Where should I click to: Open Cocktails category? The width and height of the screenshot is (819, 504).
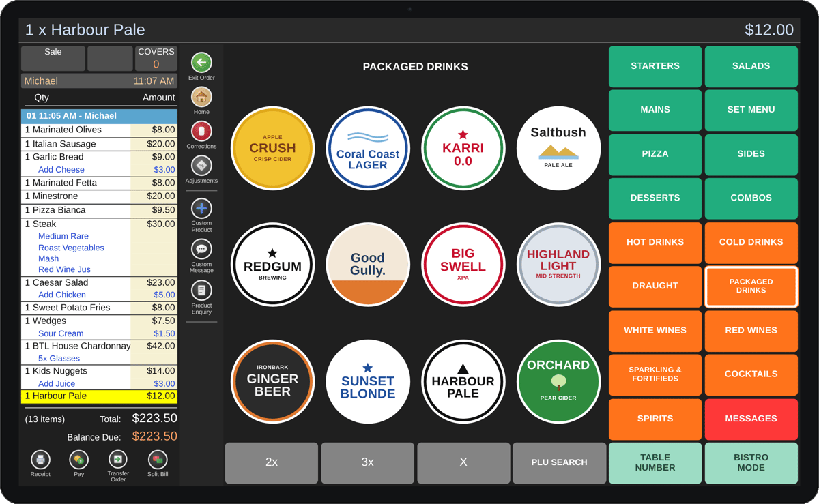[x=751, y=374]
